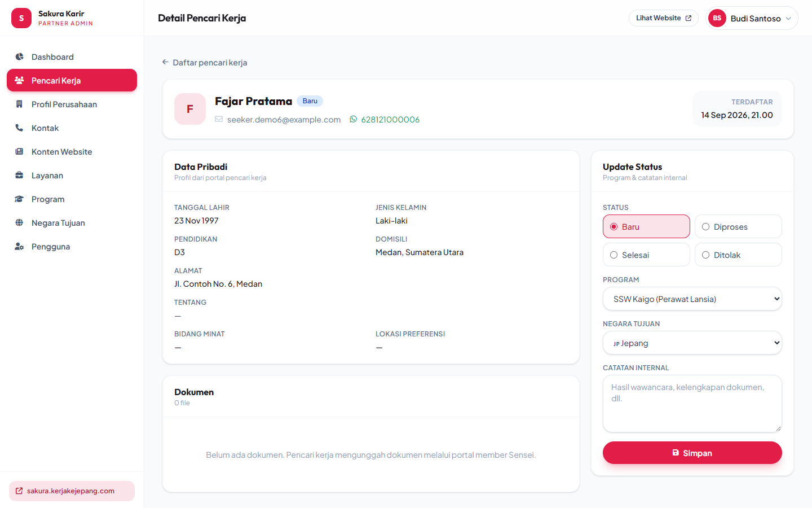The width and height of the screenshot is (812, 508).
Task: Click the WhatsApp icon beside phone number
Action: (x=354, y=119)
